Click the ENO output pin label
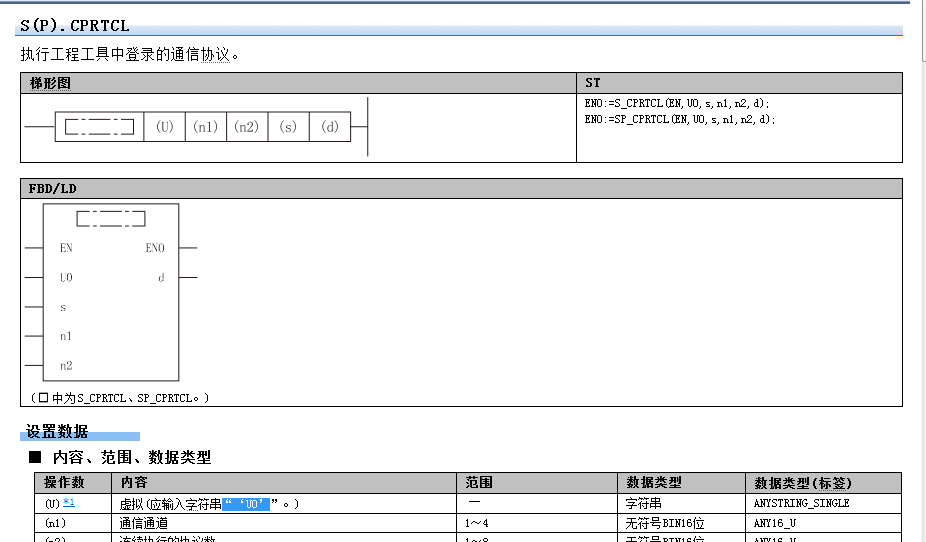 155,248
